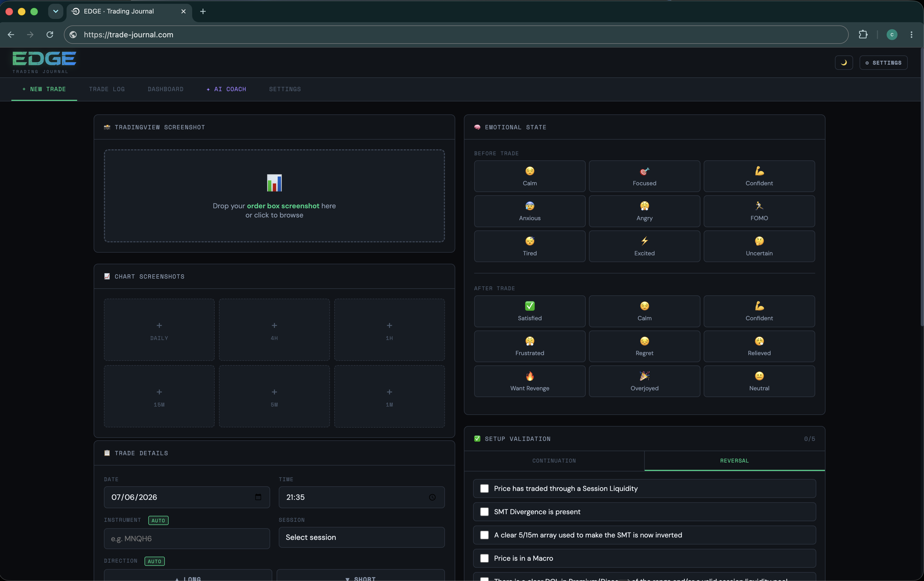Add a 15M chart screenshot
This screenshot has width=924, height=581.
159,396
